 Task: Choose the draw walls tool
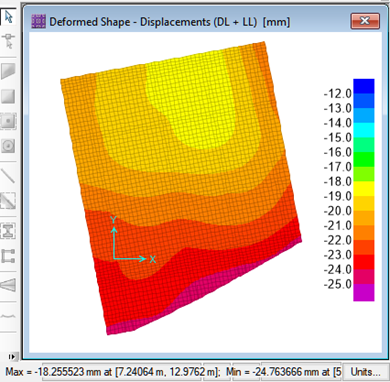pyautogui.click(x=8, y=256)
